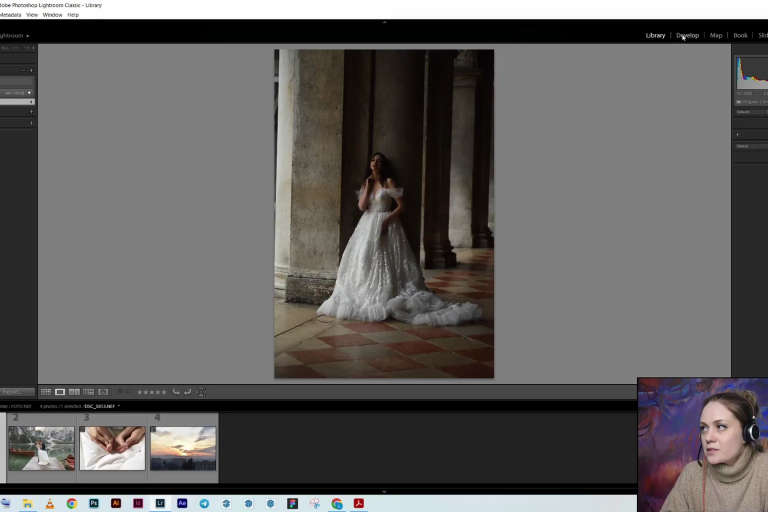Select filmstrip thumbnail 2 with the lake
Image resolution: width=768 pixels, height=512 pixels.
tap(42, 448)
